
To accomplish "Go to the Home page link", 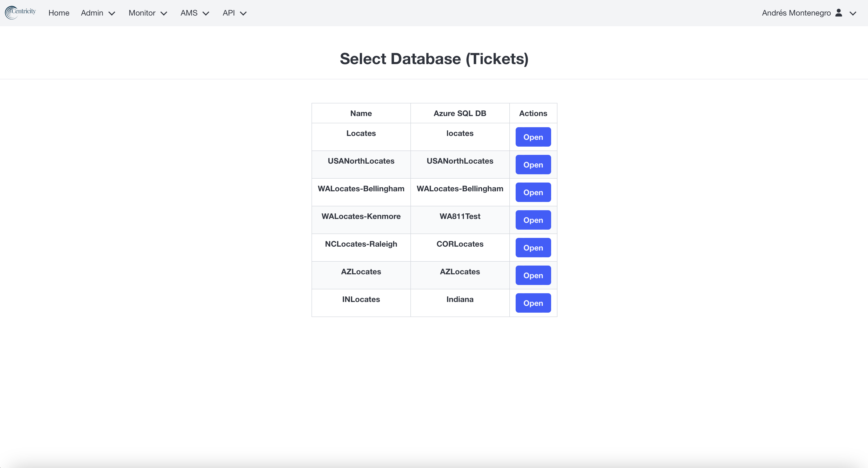I will coord(59,13).
